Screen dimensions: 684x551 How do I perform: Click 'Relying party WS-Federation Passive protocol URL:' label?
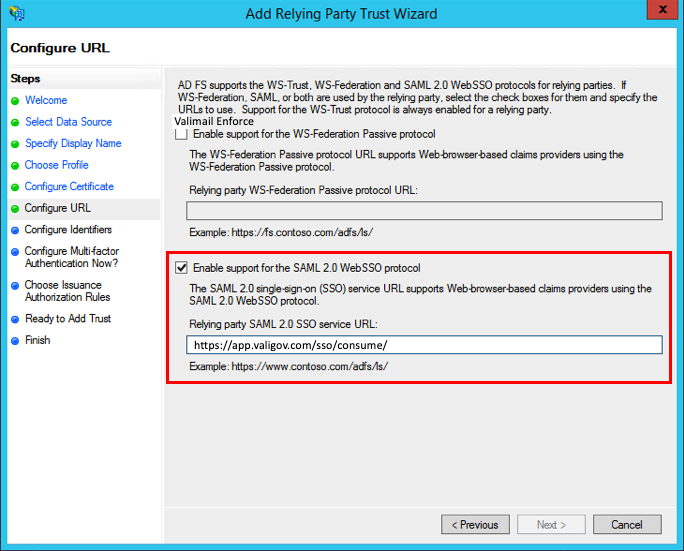(303, 190)
